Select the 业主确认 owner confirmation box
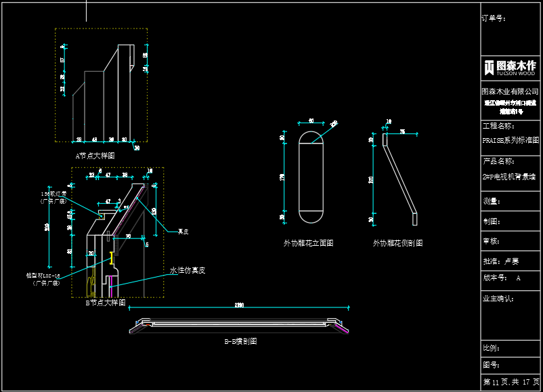543x392 pixels. click(x=498, y=298)
